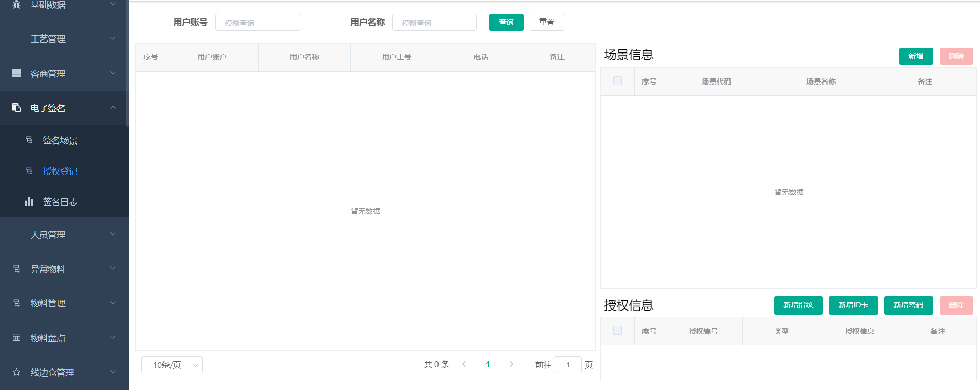Open the 10条/页 page size dropdown
The width and height of the screenshot is (980, 390).
coord(172,365)
